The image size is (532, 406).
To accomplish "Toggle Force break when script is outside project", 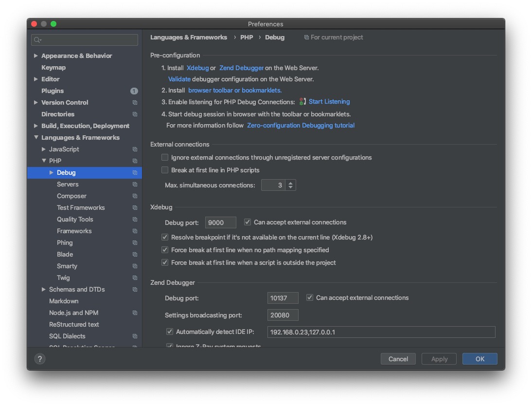I will click(x=165, y=262).
